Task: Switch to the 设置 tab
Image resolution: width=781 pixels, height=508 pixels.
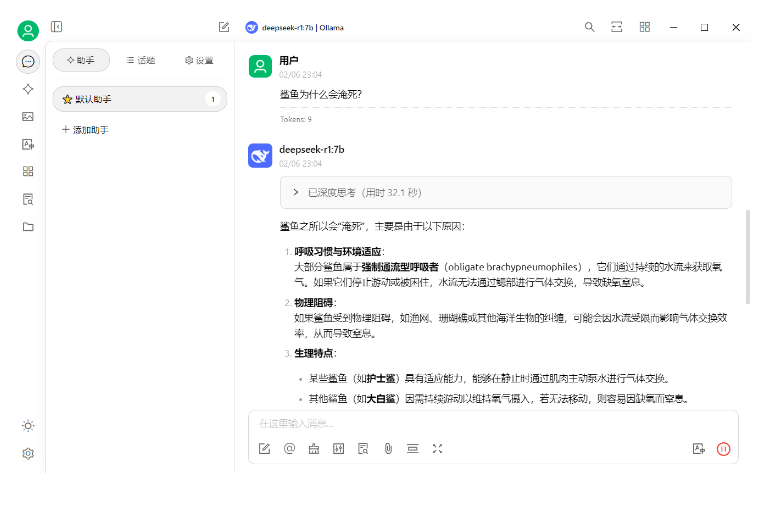Action: point(199,60)
